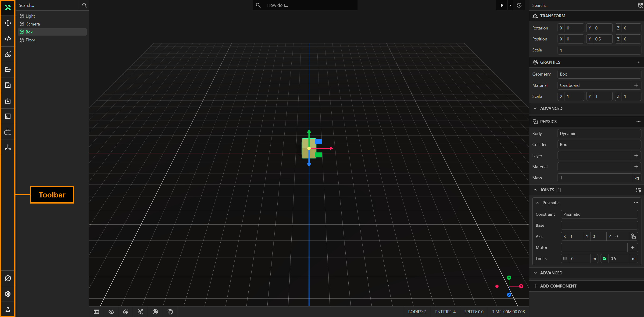Open the dropdown arrow next to play
The image size is (644, 317).
pos(510,5)
